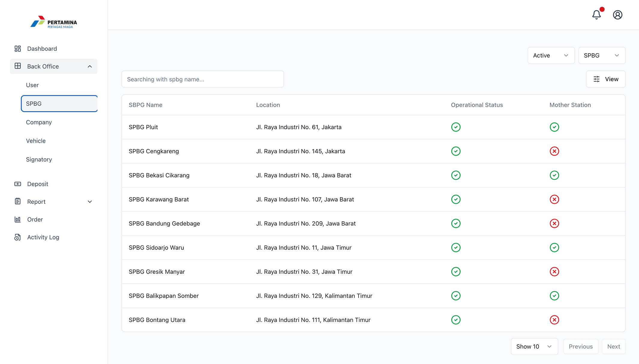Click the sliders icon on View button
Image resolution: width=639 pixels, height=364 pixels.
(596, 79)
